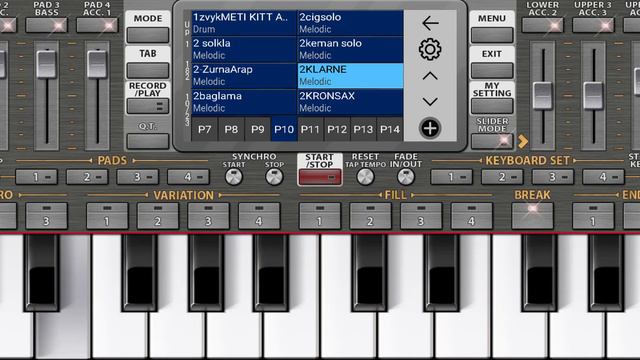The width and height of the screenshot is (640, 360).
Task: Select VARIATION button 4
Action: (x=259, y=216)
